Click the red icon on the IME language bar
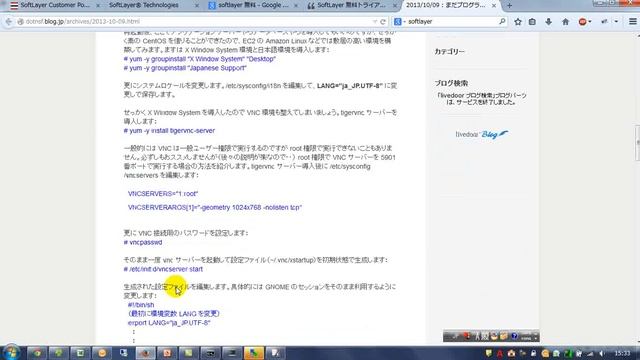Viewport: 640px width, 360px height. [467, 336]
